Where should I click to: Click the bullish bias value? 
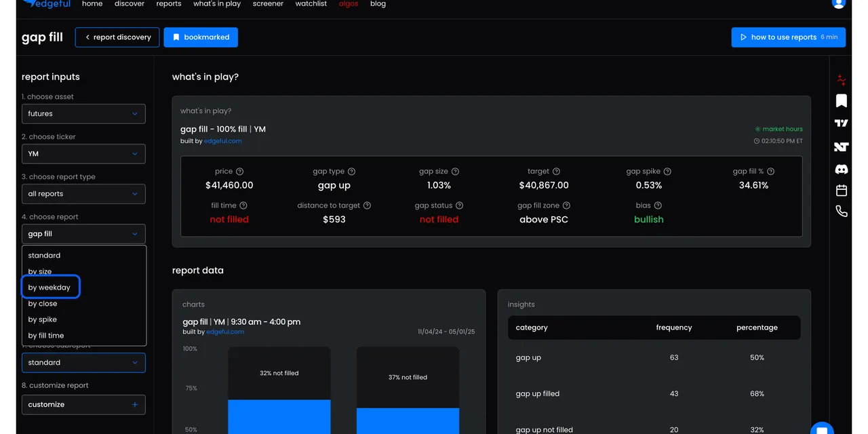pos(649,220)
